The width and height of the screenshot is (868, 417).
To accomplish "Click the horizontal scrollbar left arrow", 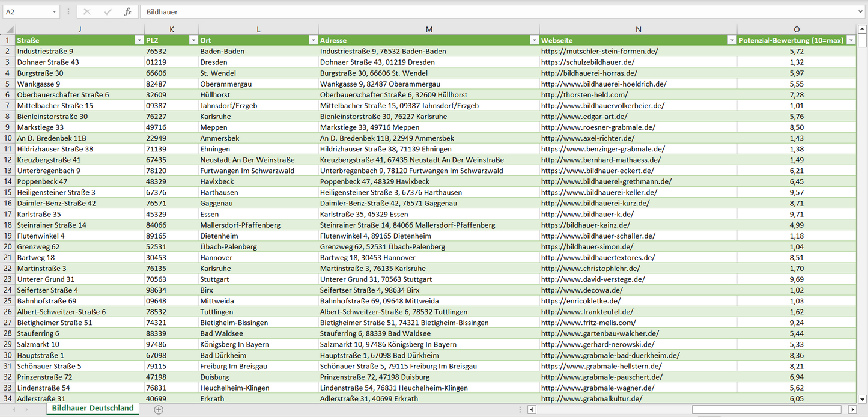I will click(x=532, y=409).
